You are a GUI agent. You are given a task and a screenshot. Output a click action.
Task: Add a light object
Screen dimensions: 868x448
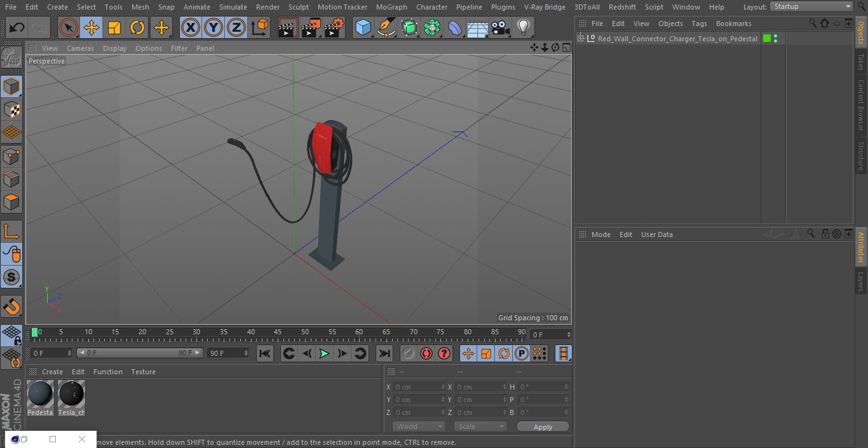(x=523, y=27)
